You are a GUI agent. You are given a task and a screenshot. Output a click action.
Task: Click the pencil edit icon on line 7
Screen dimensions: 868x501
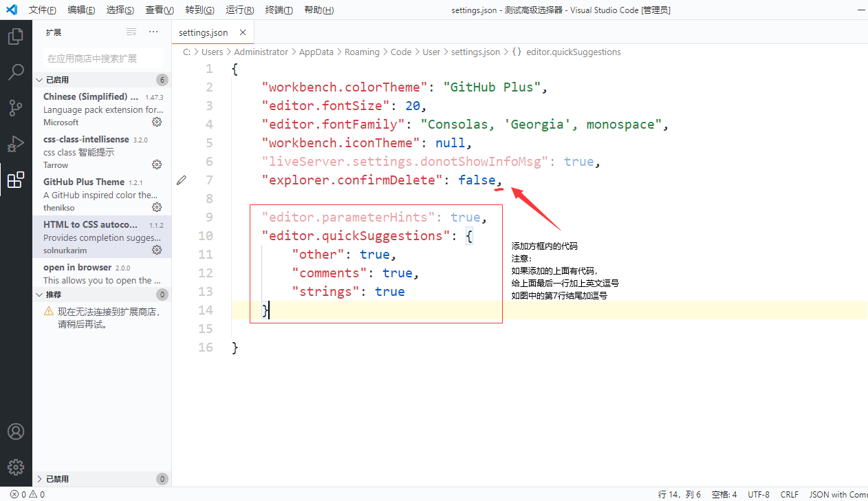[182, 180]
